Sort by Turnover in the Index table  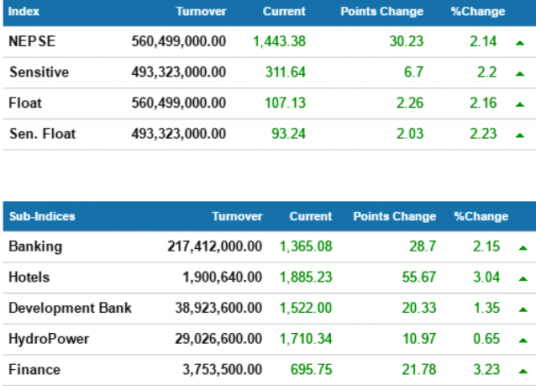(201, 11)
